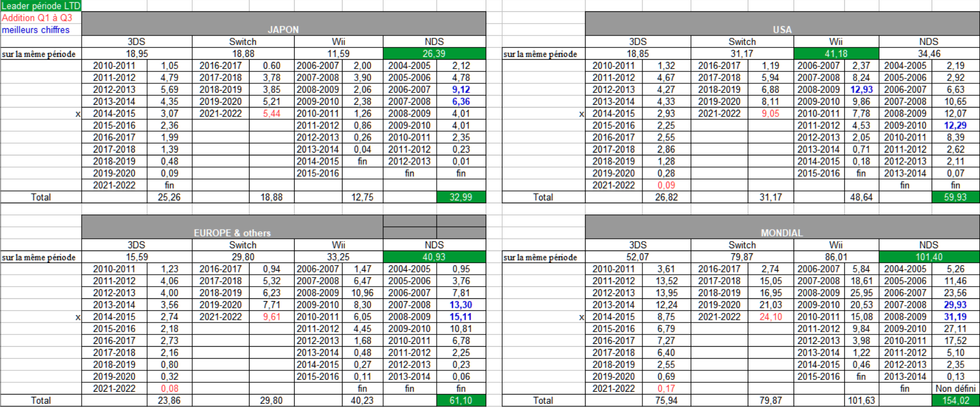Select USA 3DS total 26,82
Image resolution: width=980 pixels, height=407 pixels.
coord(666,197)
